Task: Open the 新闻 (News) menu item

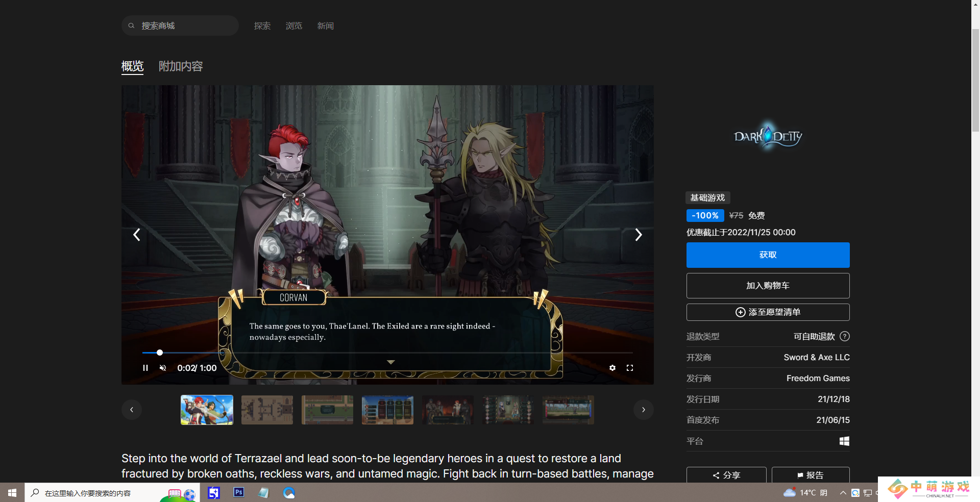Action: point(326,26)
